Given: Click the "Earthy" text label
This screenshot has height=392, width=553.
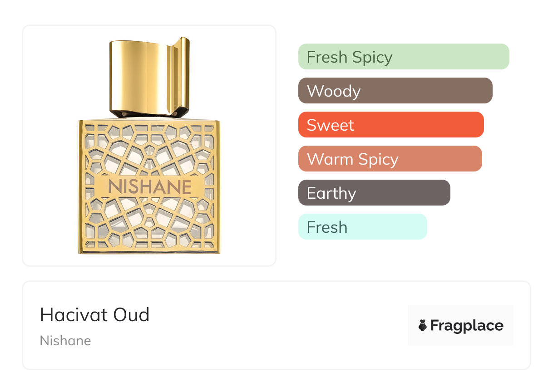Looking at the screenshot, I should pyautogui.click(x=331, y=193).
